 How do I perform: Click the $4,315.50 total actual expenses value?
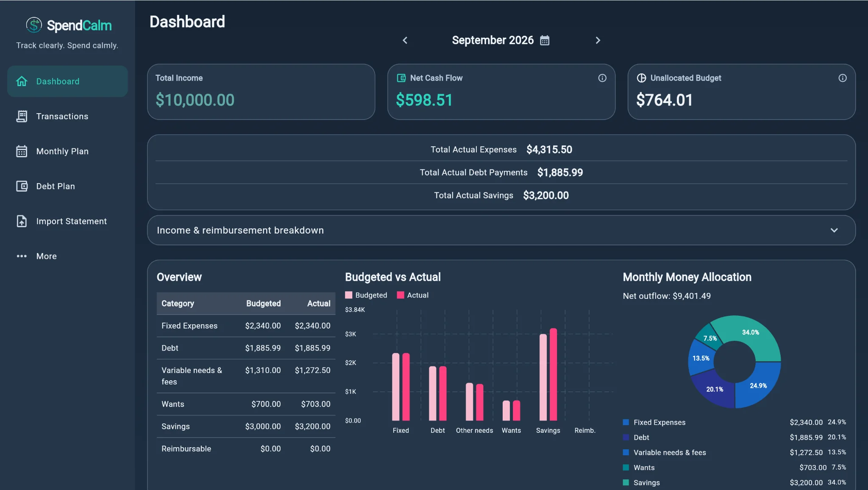point(549,150)
